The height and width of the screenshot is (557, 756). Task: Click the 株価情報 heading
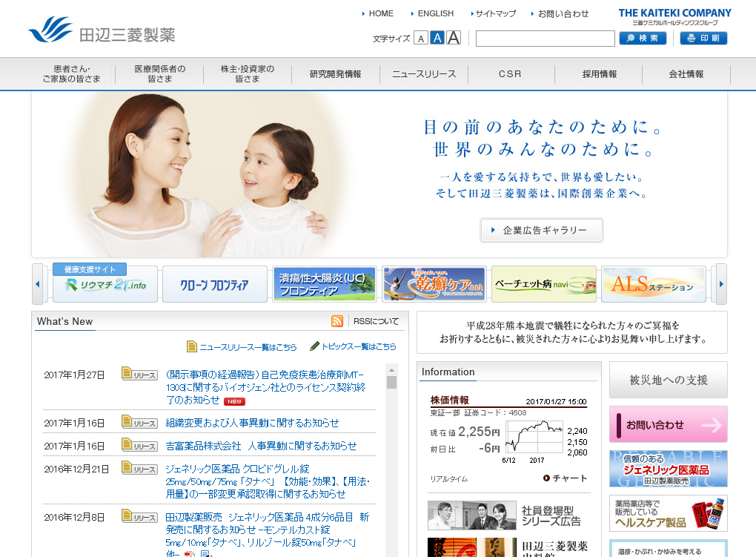(x=449, y=400)
